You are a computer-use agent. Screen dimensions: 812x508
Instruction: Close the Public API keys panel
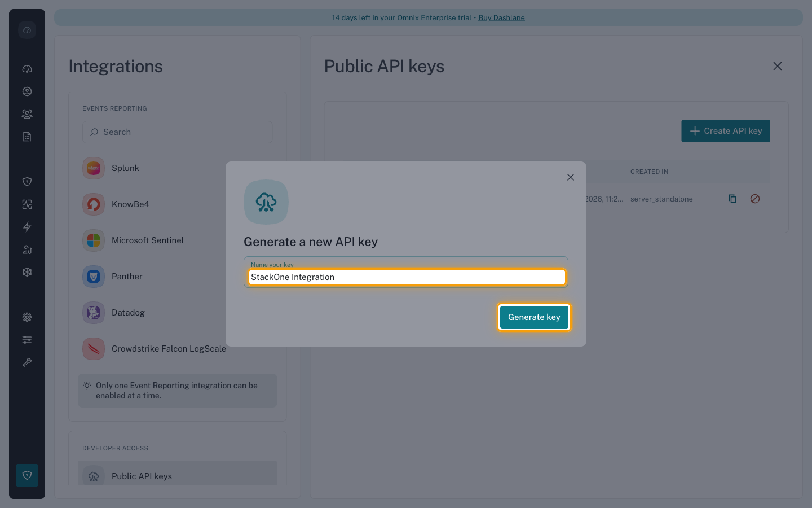pos(778,66)
